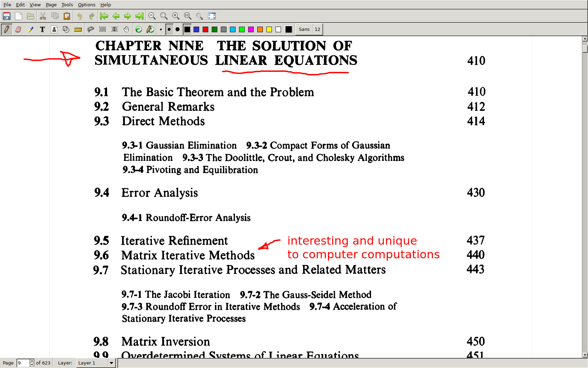The image size is (588, 368).
Task: Go to the last page
Action: click(x=139, y=16)
